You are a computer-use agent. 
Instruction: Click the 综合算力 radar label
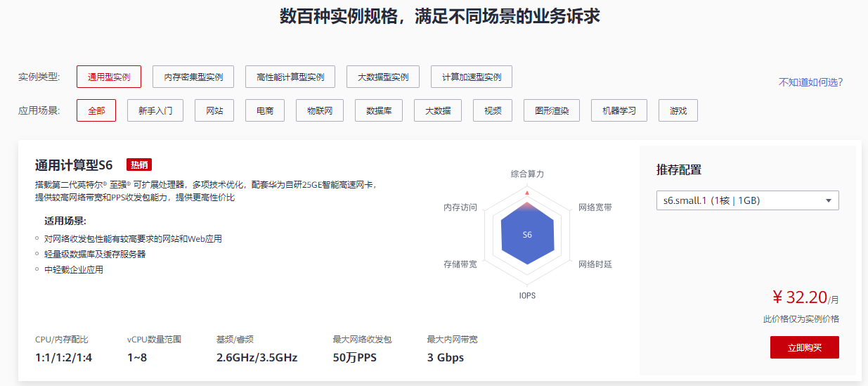(527, 174)
